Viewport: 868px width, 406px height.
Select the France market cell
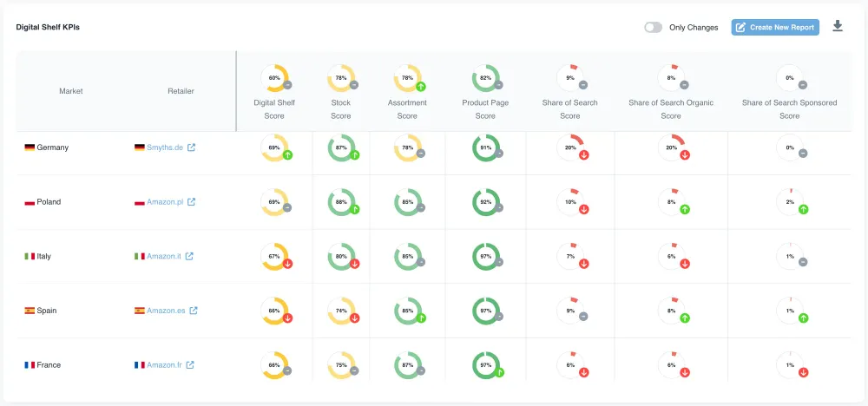43,365
